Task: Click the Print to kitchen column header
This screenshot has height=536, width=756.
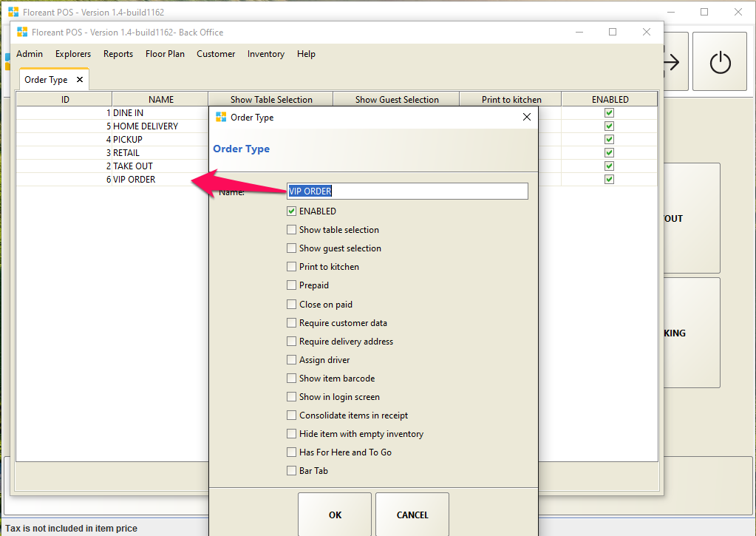Action: tap(511, 99)
